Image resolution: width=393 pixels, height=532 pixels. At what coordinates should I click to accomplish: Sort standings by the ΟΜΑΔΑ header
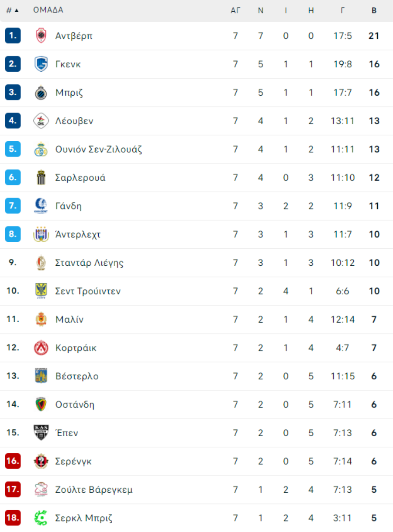pyautogui.click(x=48, y=10)
